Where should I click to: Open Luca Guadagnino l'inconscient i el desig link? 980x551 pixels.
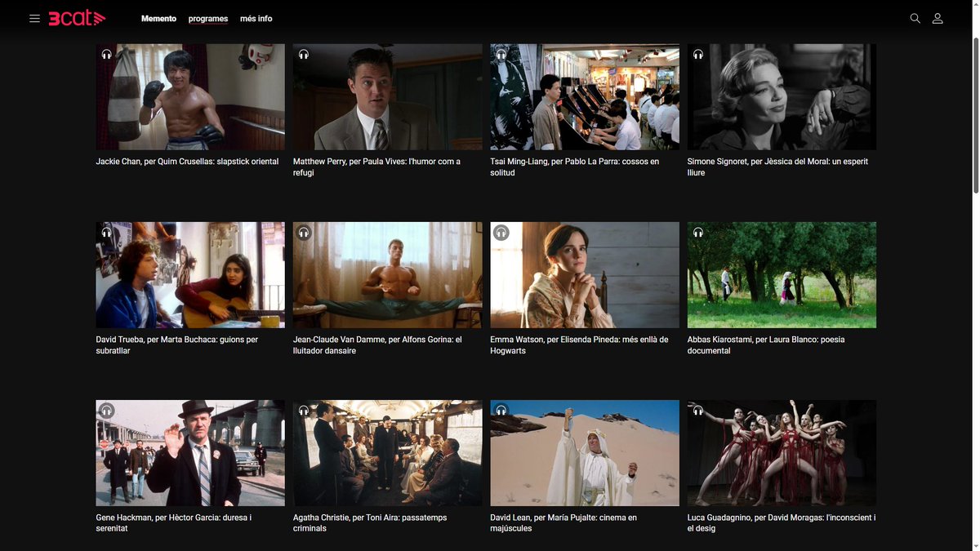[x=782, y=523]
